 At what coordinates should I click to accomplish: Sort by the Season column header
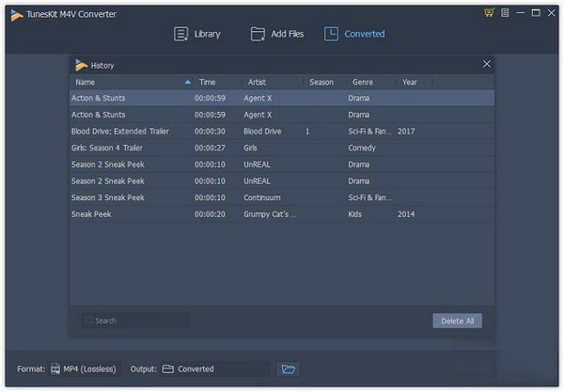321,83
